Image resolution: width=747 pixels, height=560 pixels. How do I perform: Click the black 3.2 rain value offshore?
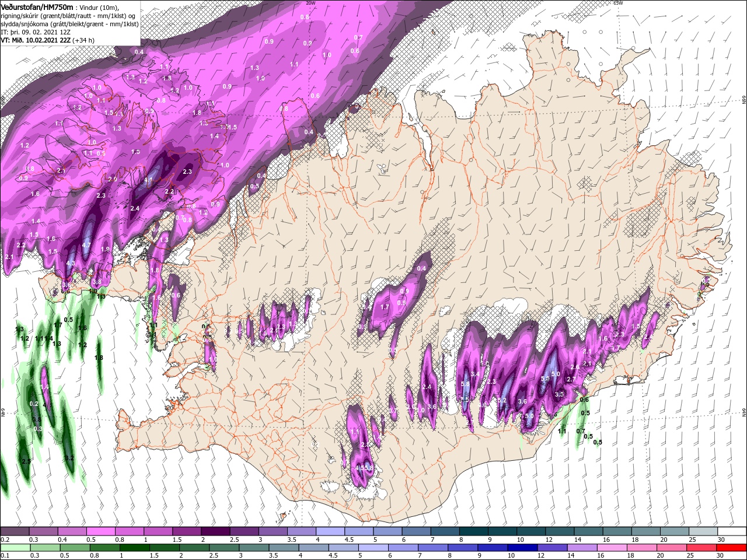pyautogui.click(x=69, y=458)
